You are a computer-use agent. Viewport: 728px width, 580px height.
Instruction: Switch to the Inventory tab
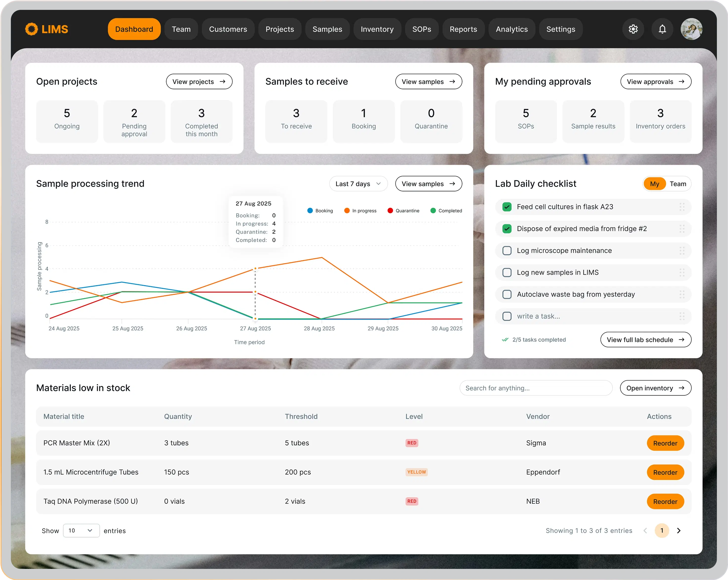(377, 29)
